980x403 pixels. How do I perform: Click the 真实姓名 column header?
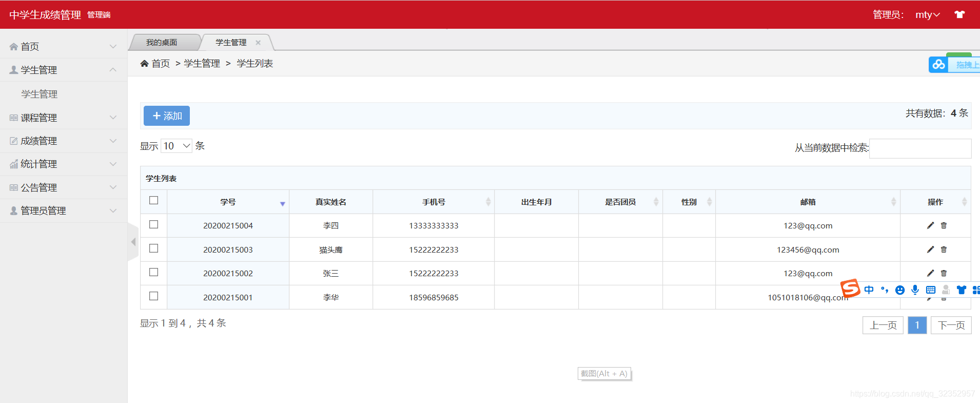click(x=331, y=202)
